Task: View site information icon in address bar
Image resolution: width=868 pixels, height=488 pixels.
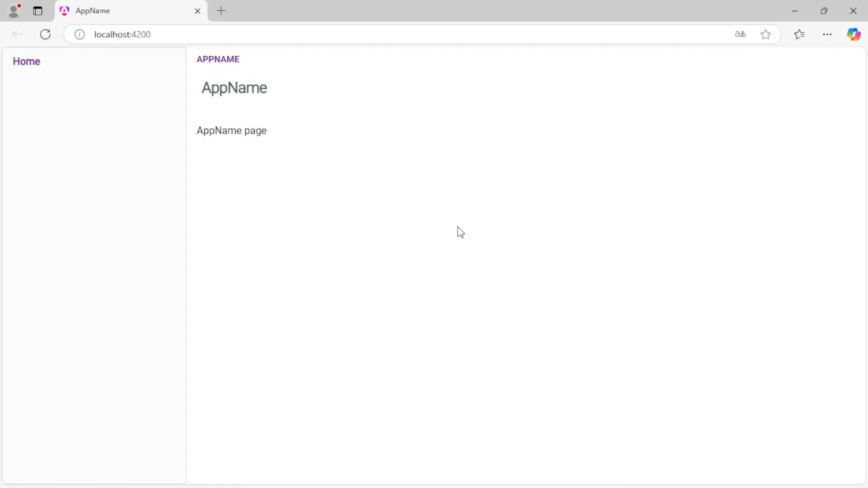Action: (80, 34)
